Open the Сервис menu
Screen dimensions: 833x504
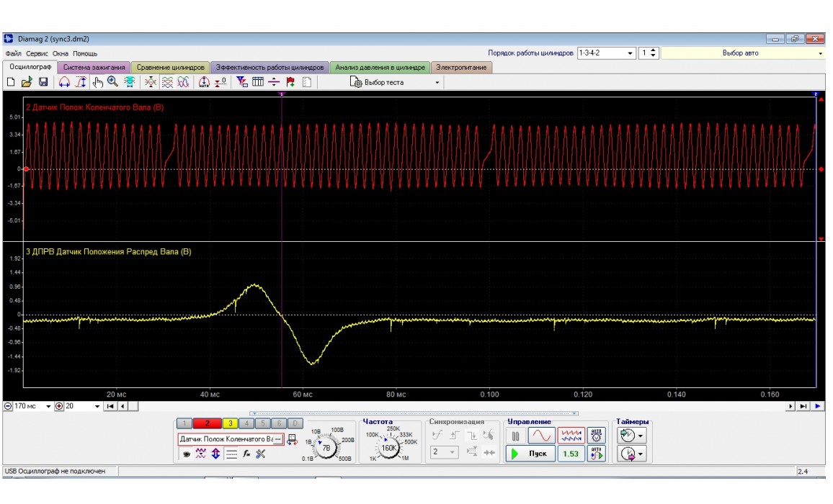pos(37,54)
